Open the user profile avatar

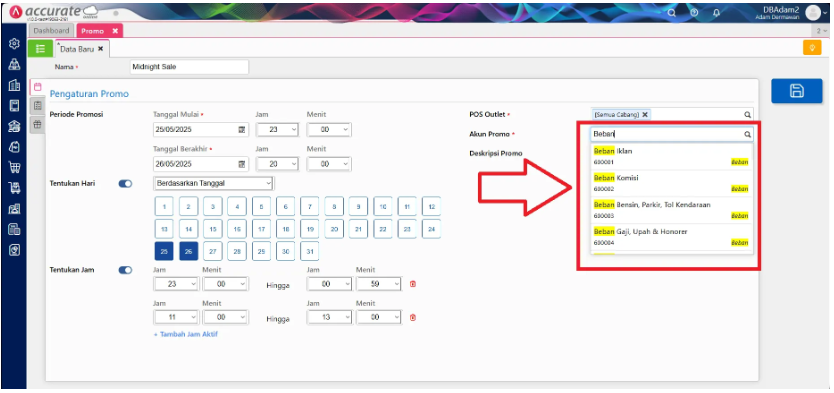[x=813, y=12]
